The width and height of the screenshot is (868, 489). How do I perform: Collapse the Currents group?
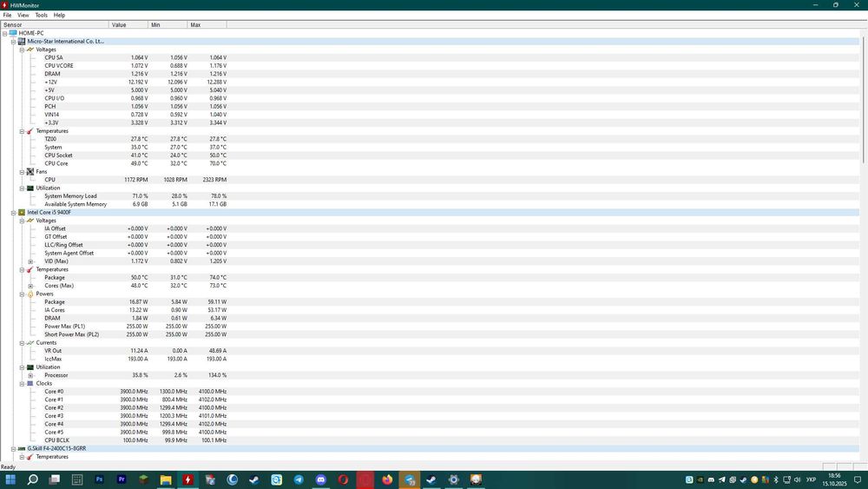point(23,343)
